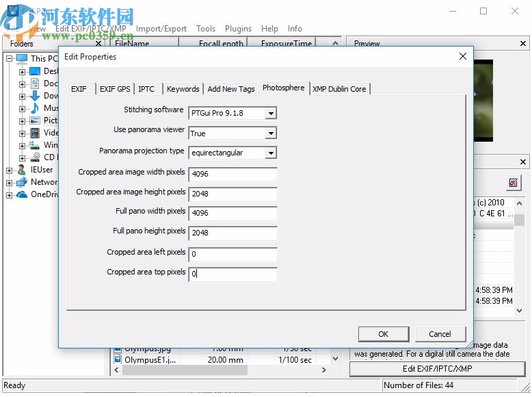Expand the Downloads folder node

click(22, 97)
